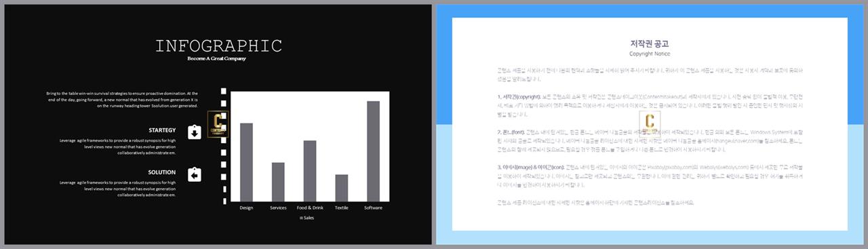Select the 'Services' axis label
Image resolution: width=868 pixels, height=249 pixels.
tap(278, 208)
